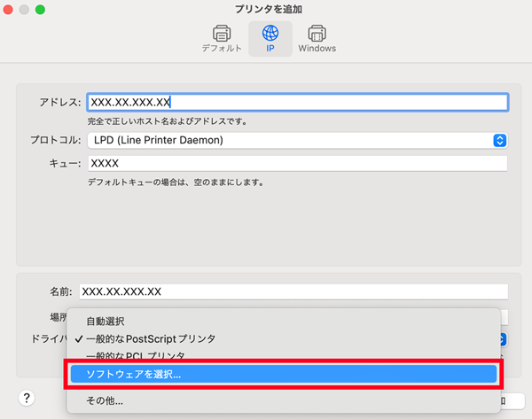Close the プリンタを追加 window
This screenshot has height=419, width=532.
tap(10, 10)
